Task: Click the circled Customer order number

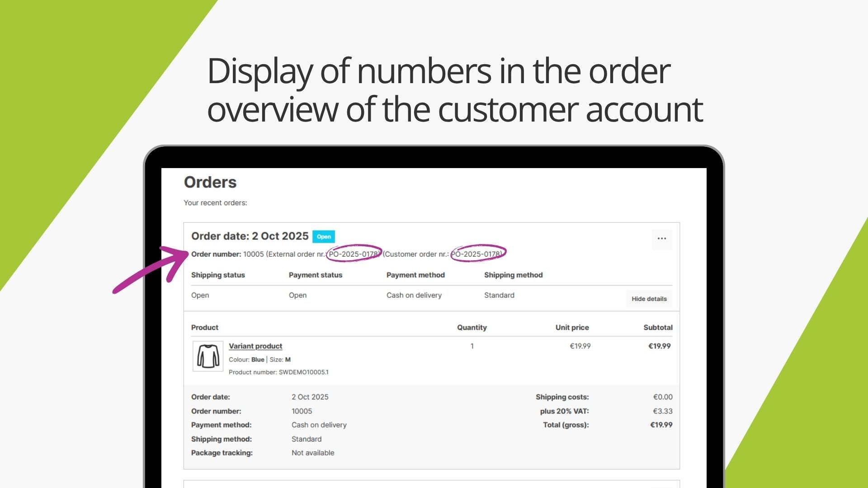Action: tap(477, 254)
